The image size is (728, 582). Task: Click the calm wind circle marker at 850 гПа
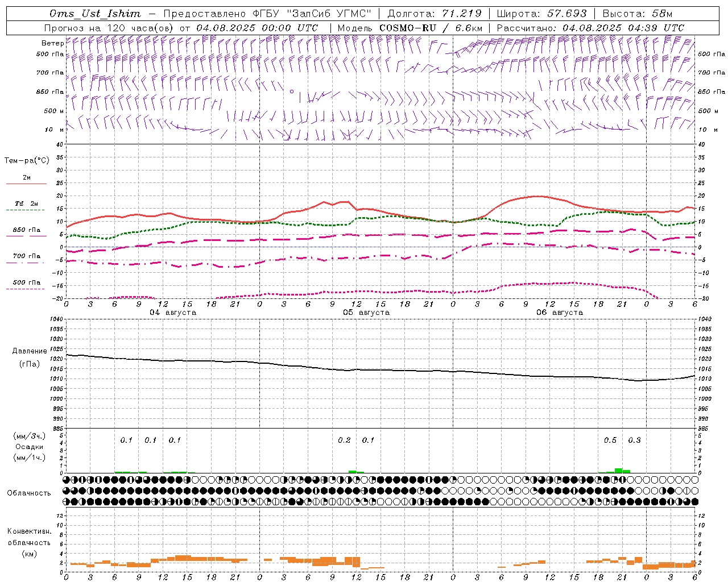pos(292,91)
